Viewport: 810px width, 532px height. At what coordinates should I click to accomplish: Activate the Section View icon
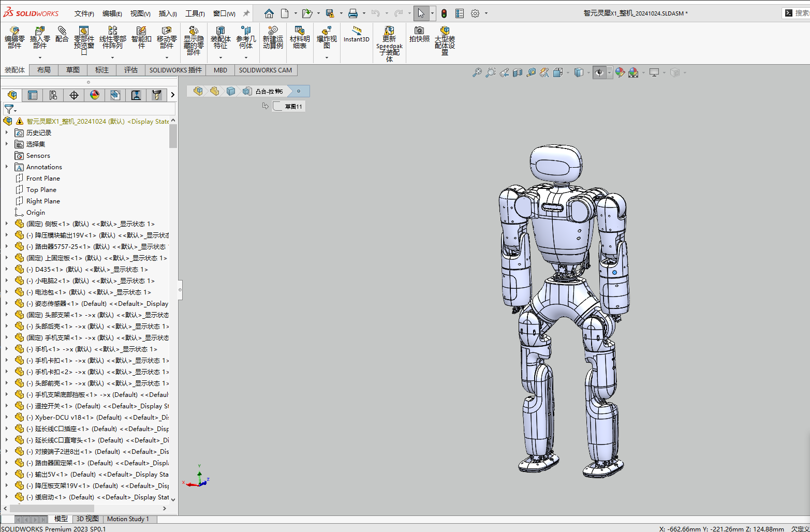(x=518, y=73)
